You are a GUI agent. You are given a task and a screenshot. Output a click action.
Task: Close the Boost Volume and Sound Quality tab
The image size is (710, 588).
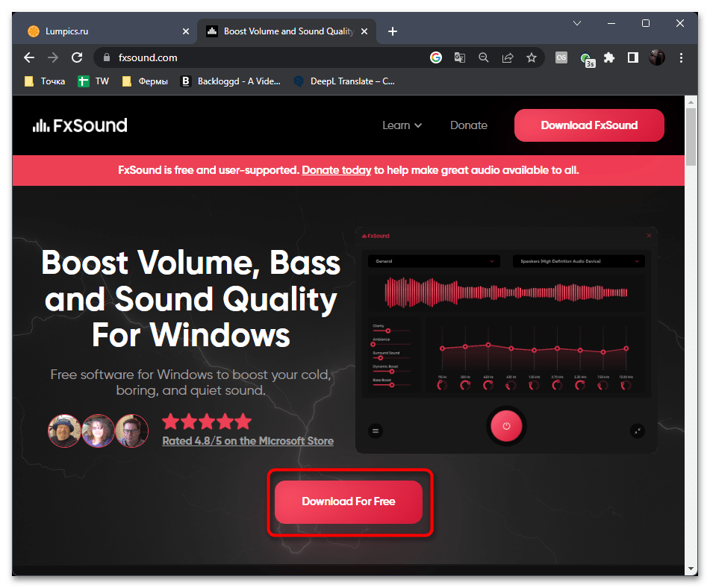[x=364, y=31]
